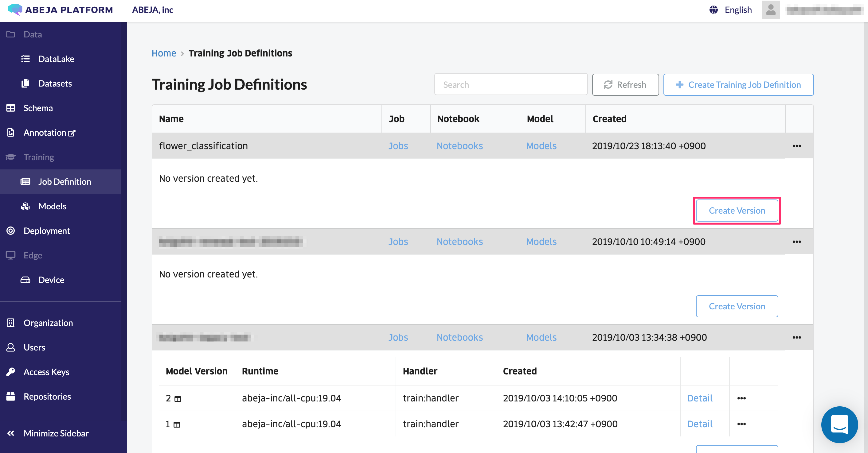Click the Job Definition list icon
The width and height of the screenshot is (868, 453).
pos(25,181)
